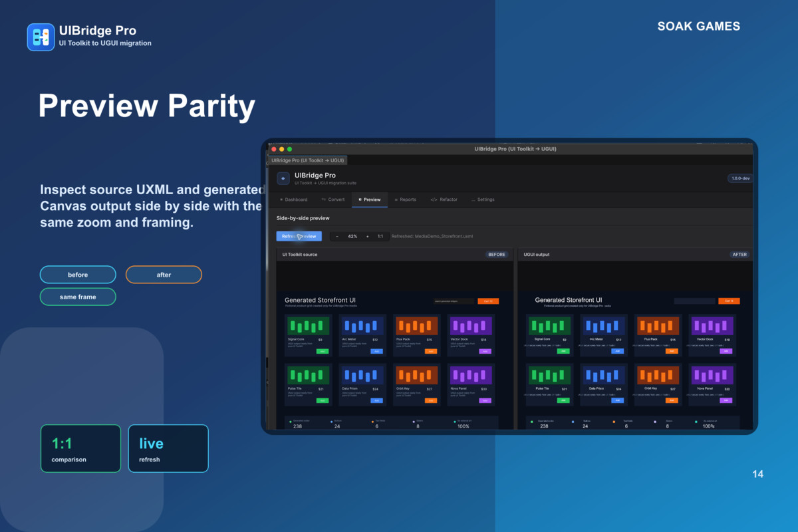The width and height of the screenshot is (798, 532).
Task: Click the 'same frame' pill on the slide
Action: tap(78, 297)
